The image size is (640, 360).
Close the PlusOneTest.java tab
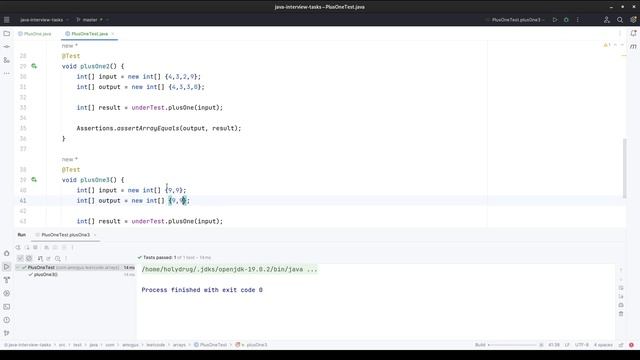click(113, 34)
